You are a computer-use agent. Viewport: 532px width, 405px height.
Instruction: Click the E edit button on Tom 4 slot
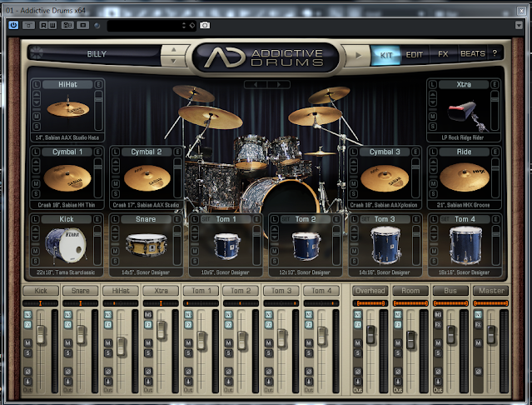495,219
